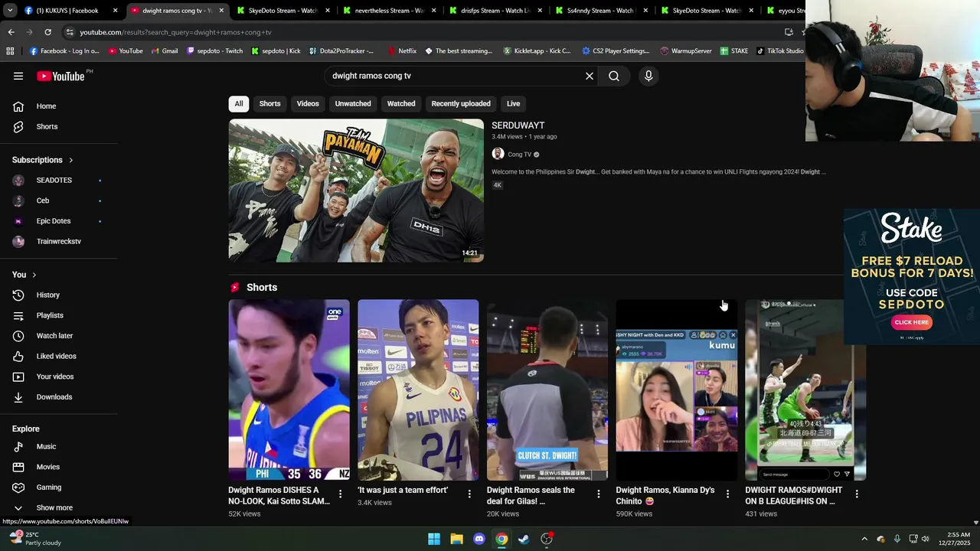980x551 pixels.
Task: Open options for 'It was just a team effort' short
Action: pyautogui.click(x=469, y=494)
